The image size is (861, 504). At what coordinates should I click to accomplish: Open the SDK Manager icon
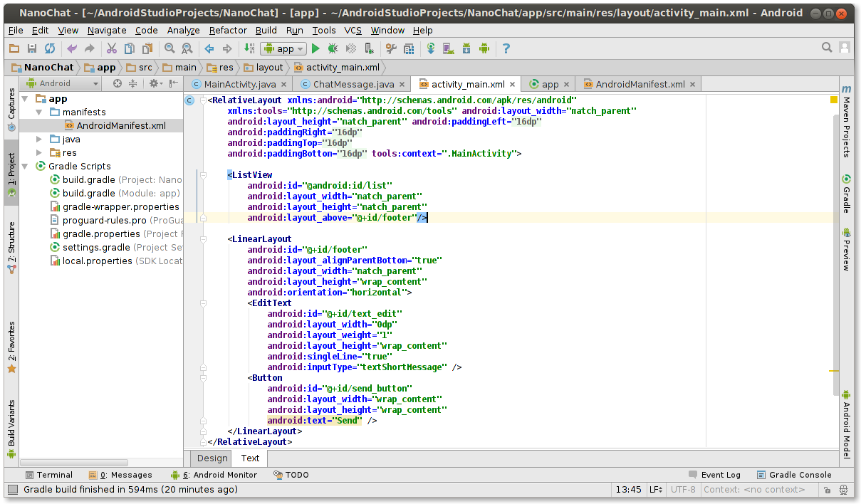click(x=466, y=48)
